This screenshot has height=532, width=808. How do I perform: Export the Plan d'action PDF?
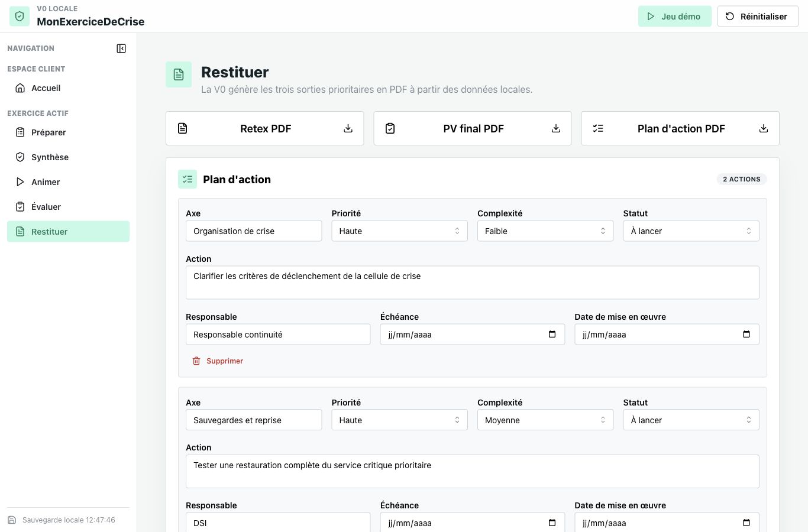pos(680,128)
